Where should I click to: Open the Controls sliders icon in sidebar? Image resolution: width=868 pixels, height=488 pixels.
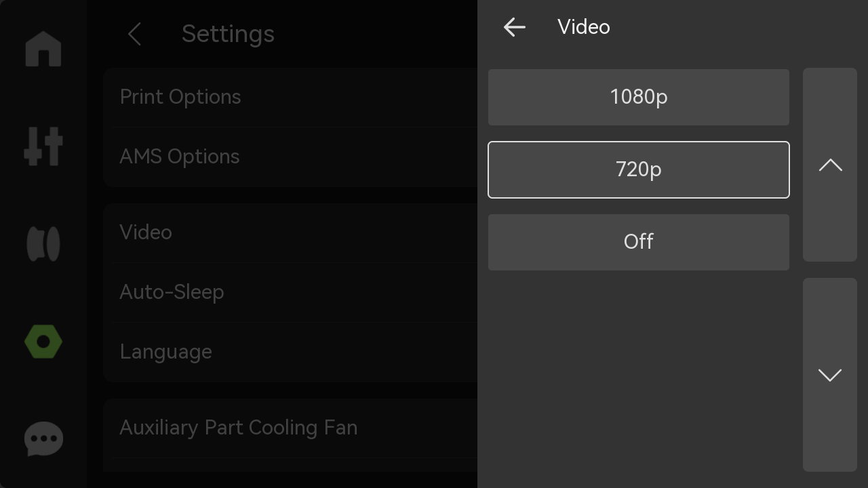click(43, 146)
